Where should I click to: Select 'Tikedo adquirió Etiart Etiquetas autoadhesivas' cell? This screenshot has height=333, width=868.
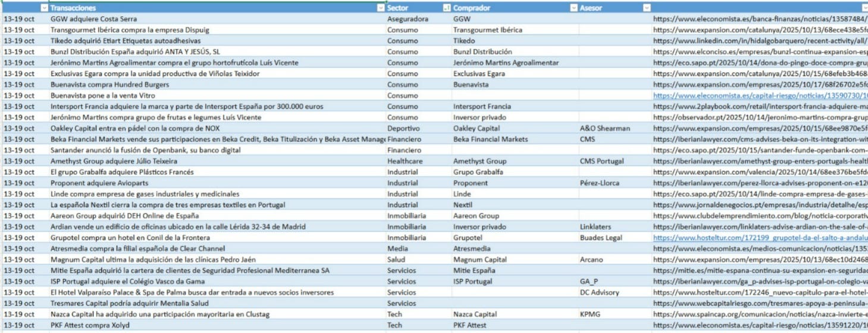[217, 41]
